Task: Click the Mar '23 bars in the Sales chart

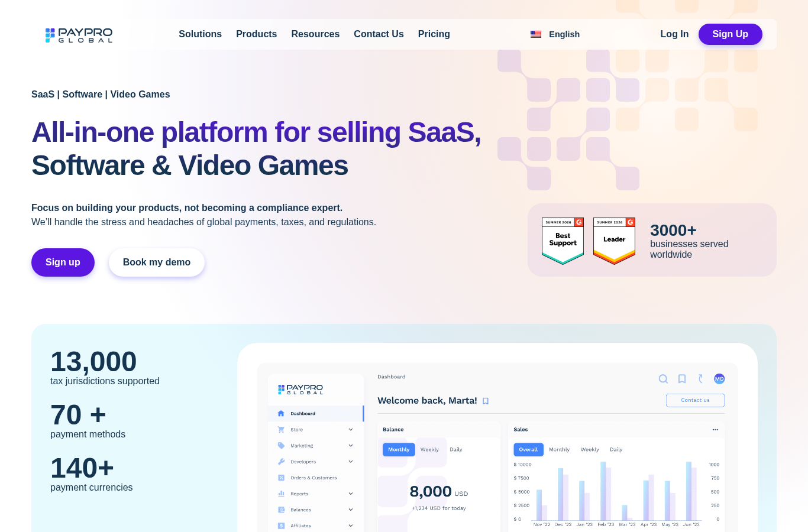Action: pyautogui.click(x=627, y=512)
